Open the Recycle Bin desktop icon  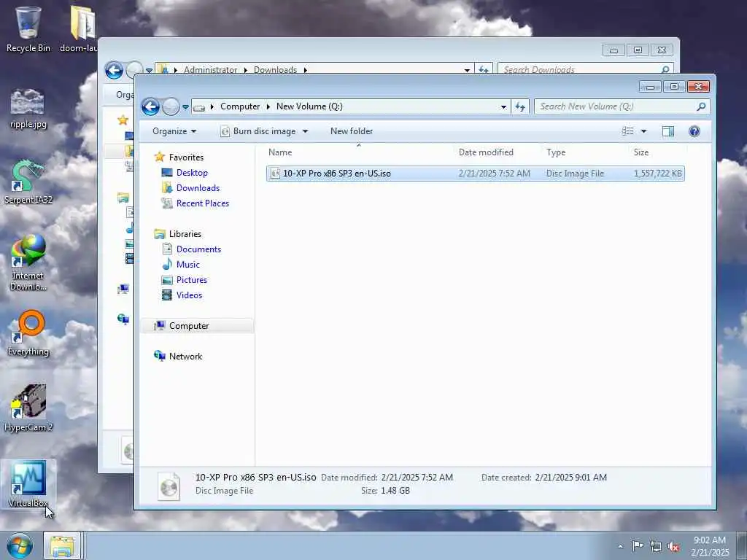[28, 28]
